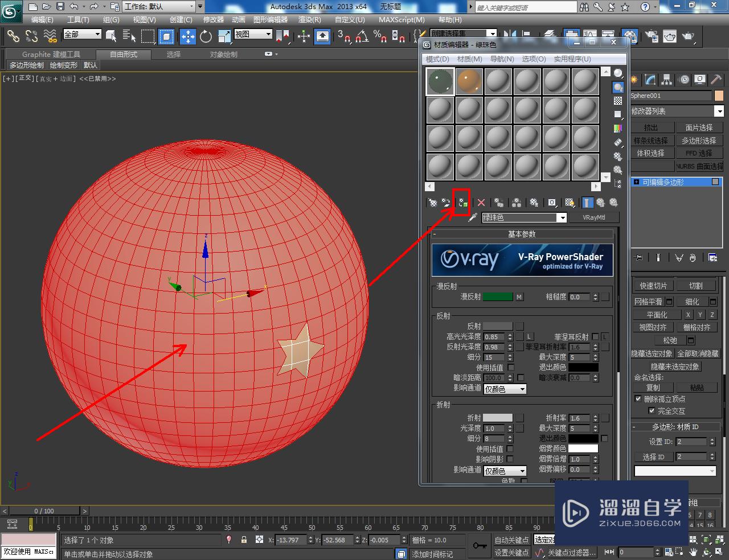Open the 全部 selection filter dropdown
The width and height of the screenshot is (729, 560).
tap(82, 35)
